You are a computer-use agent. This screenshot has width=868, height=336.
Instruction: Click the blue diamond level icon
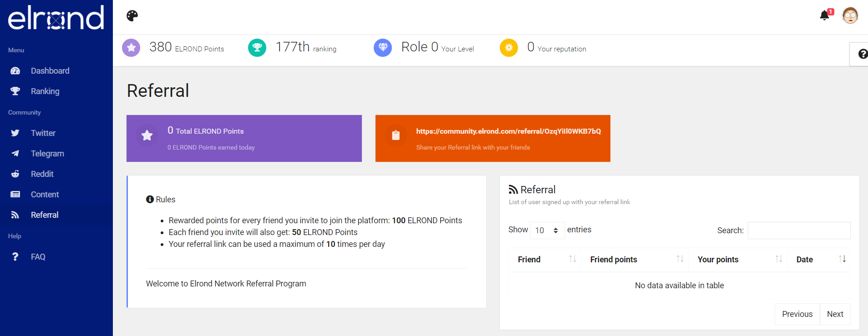pyautogui.click(x=383, y=47)
